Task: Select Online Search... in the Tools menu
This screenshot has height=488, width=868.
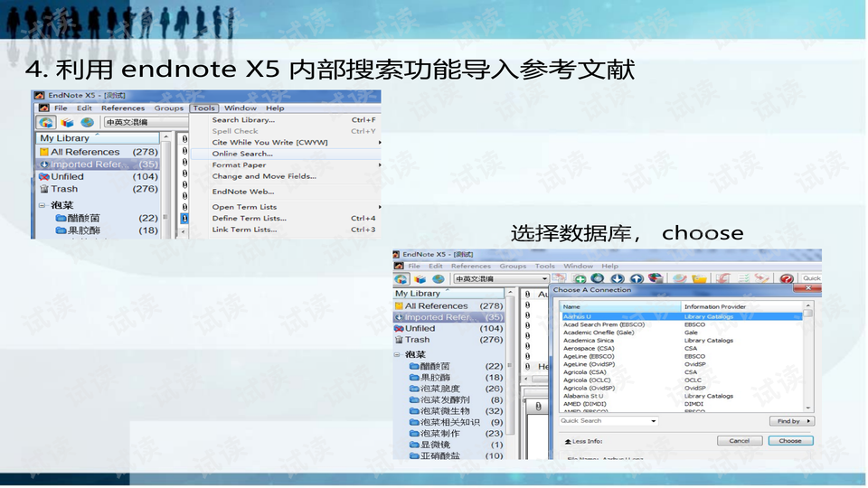Action: pos(242,154)
